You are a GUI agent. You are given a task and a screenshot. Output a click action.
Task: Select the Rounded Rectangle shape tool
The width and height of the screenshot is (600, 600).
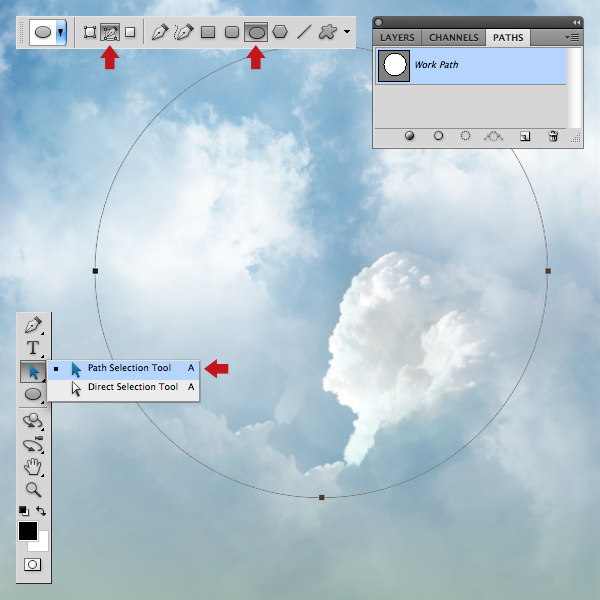[232, 32]
